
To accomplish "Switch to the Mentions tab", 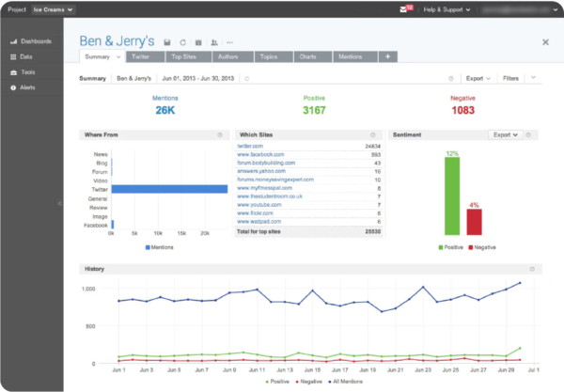I will (x=355, y=56).
